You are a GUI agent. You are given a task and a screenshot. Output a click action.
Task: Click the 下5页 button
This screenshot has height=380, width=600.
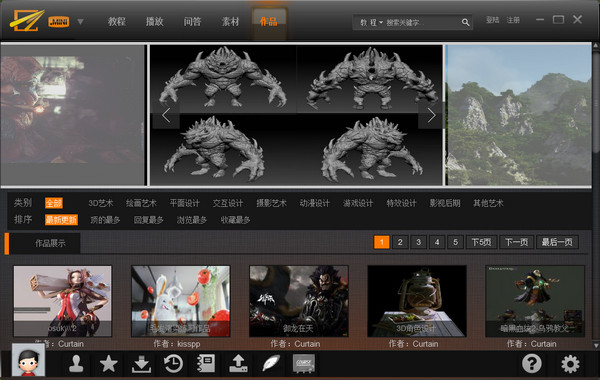(x=481, y=242)
